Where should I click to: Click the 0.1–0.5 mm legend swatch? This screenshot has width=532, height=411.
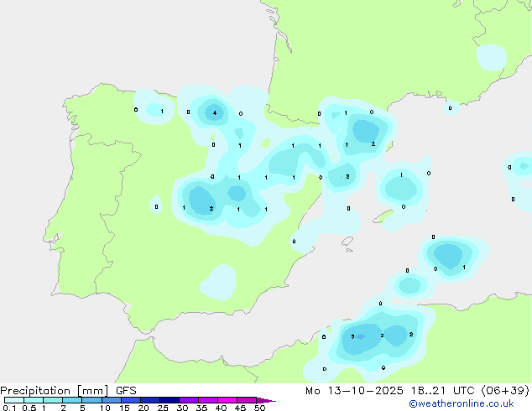click(x=14, y=400)
